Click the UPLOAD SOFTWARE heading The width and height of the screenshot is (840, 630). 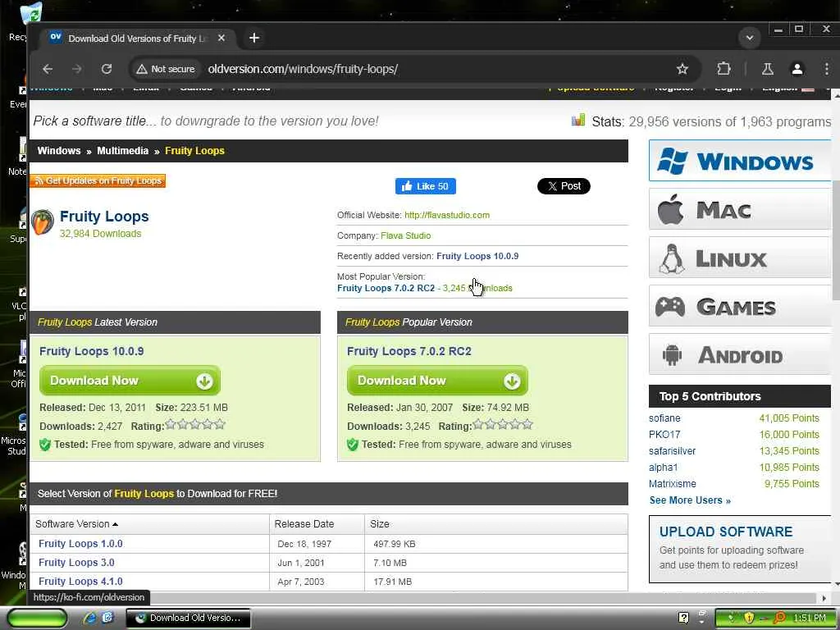(726, 532)
